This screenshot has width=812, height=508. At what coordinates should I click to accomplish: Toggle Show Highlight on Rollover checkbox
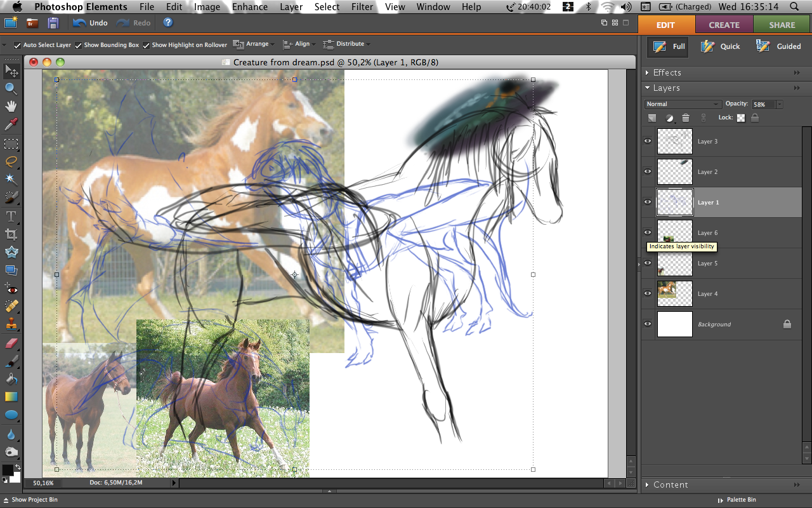tap(146, 45)
